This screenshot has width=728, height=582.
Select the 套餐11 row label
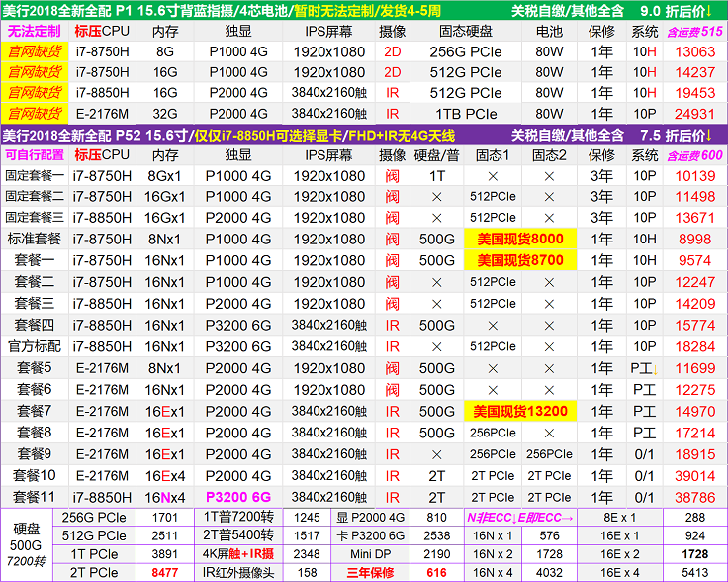click(35, 497)
